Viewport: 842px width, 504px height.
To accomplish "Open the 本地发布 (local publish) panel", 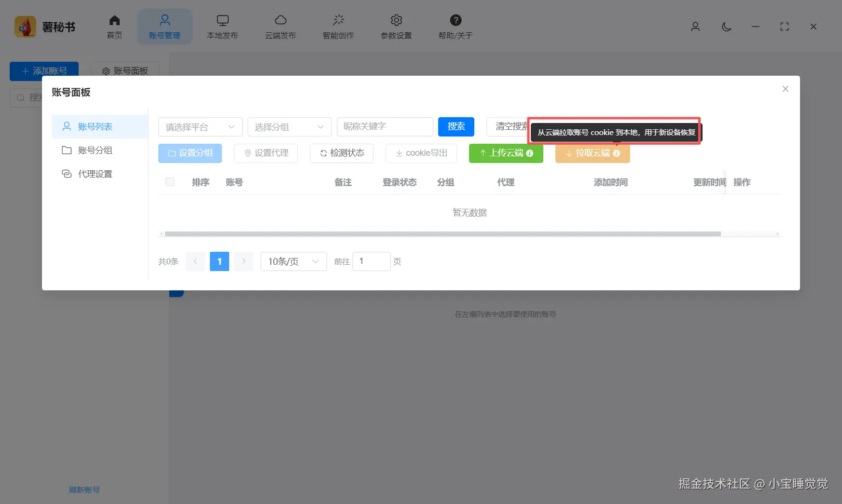I will point(222,27).
